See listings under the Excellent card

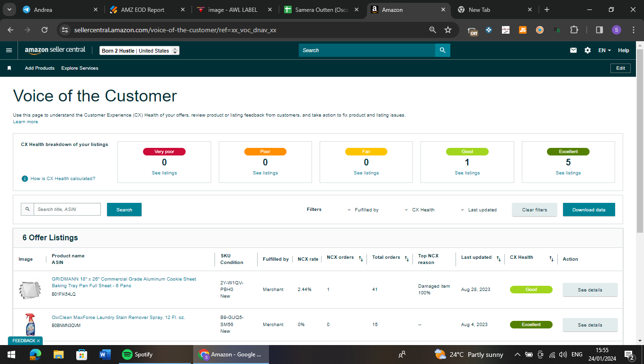click(568, 173)
